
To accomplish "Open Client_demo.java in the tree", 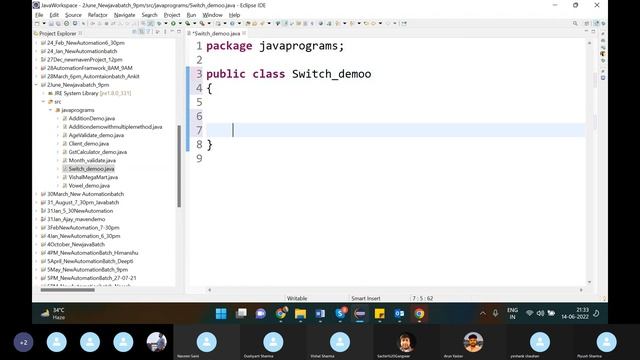I will click(89, 144).
